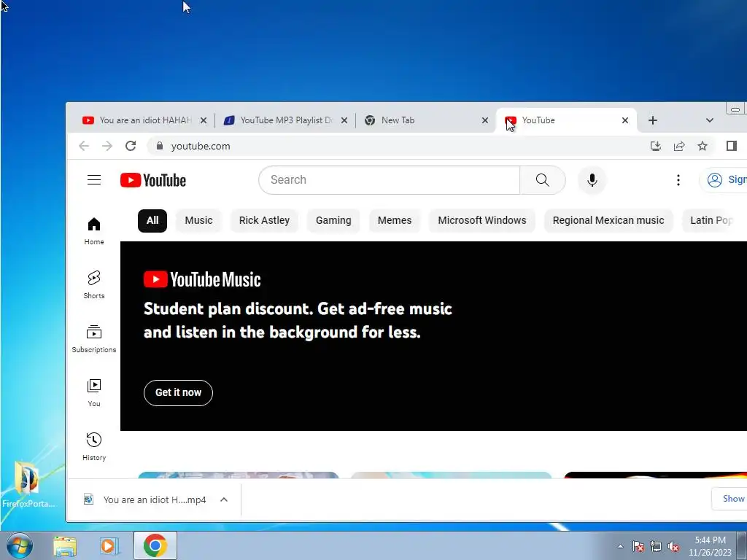Go back with browser back arrow
The image size is (747, 560).
84,146
